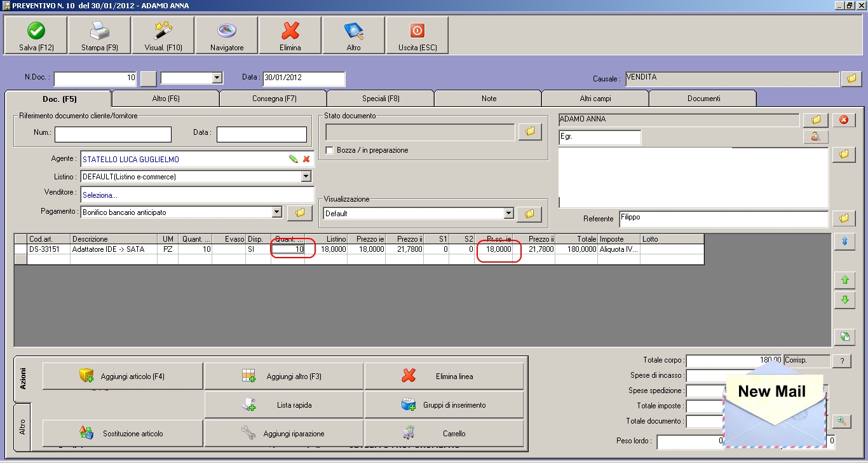868x463 pixels.
Task: Select the Adattatore IDE -> SATA cell
Action: pos(115,249)
